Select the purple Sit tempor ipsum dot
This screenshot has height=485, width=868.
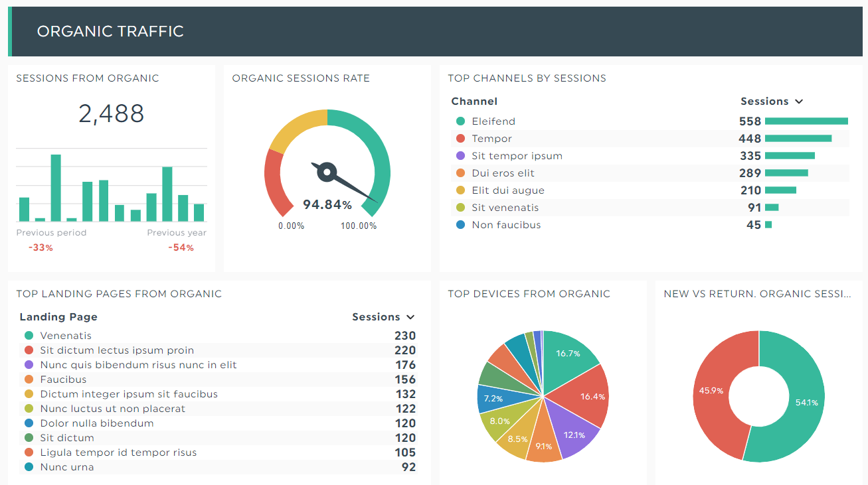click(x=460, y=156)
